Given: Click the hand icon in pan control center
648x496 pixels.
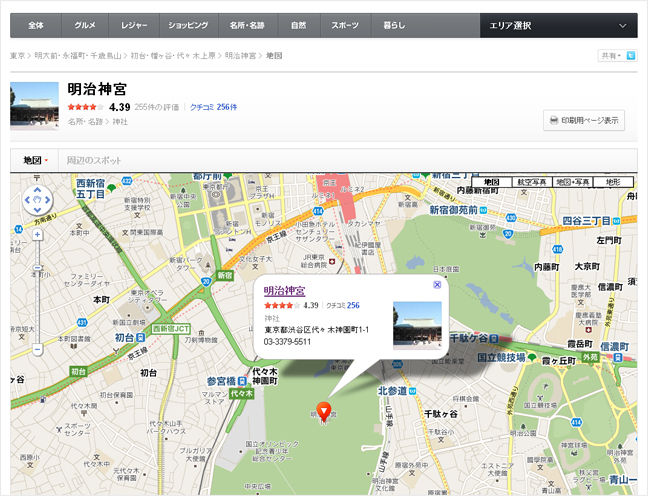Looking at the screenshot, I should pyautogui.click(x=37, y=200).
